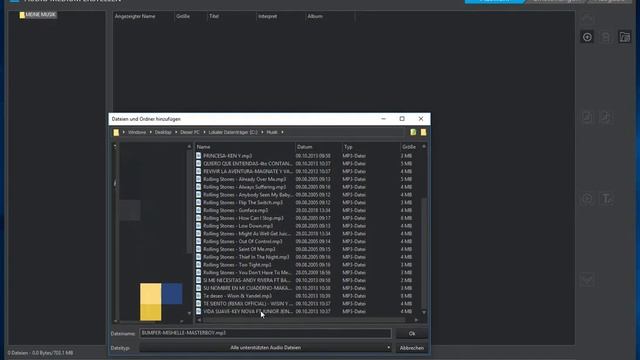640x360 pixels.
Task: Open the folder browser icon in right toolbar
Action: [624, 37]
